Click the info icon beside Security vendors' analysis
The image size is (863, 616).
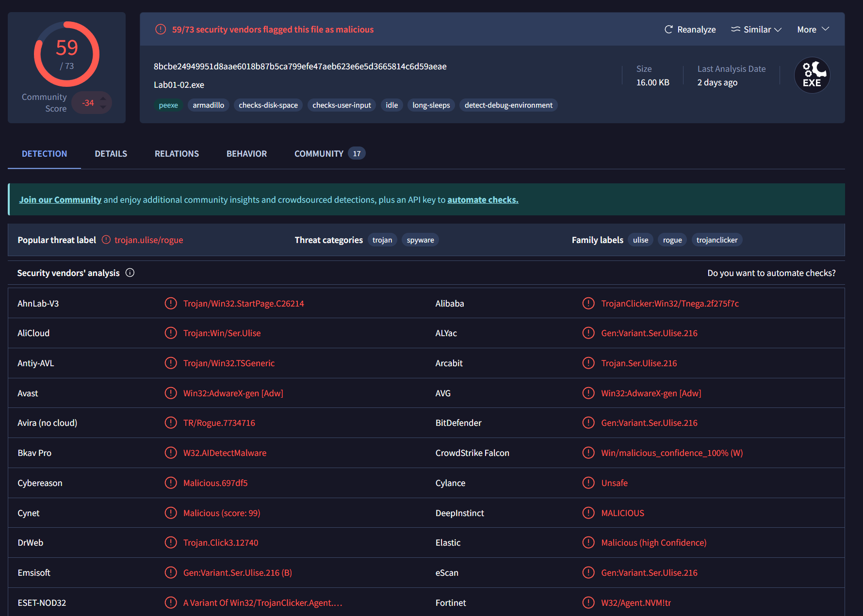pos(130,273)
